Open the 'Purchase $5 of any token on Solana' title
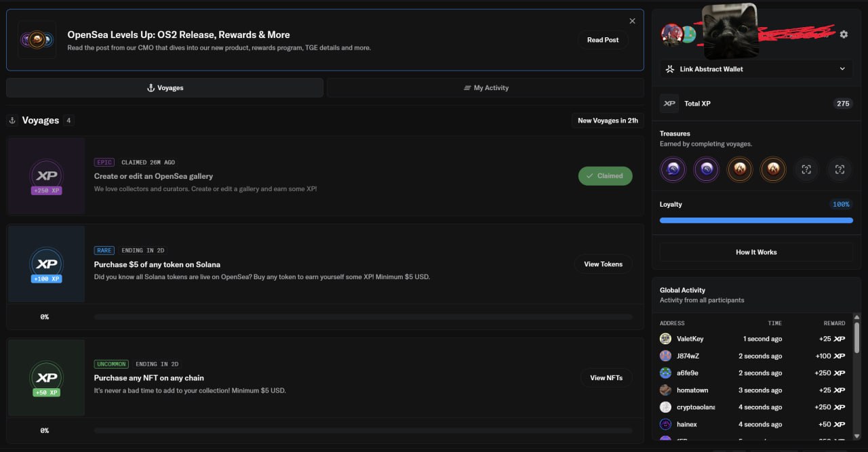Image resolution: width=868 pixels, height=452 pixels. [157, 264]
